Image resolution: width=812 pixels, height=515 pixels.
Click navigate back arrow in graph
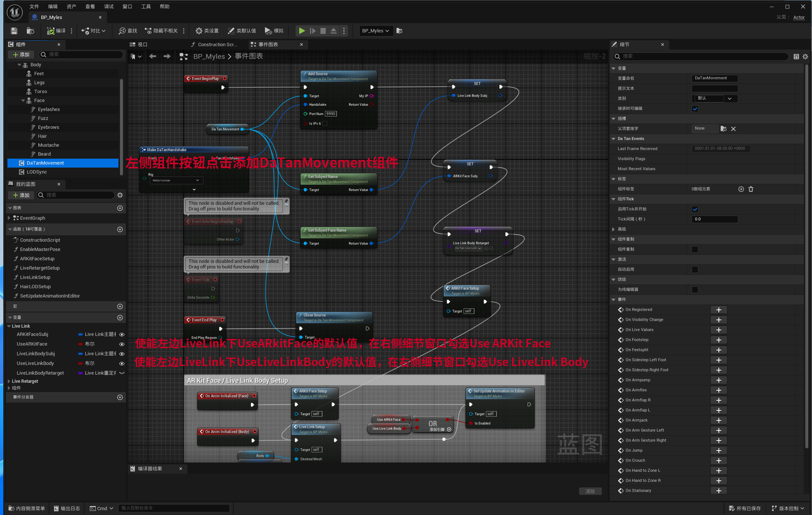[152, 56]
